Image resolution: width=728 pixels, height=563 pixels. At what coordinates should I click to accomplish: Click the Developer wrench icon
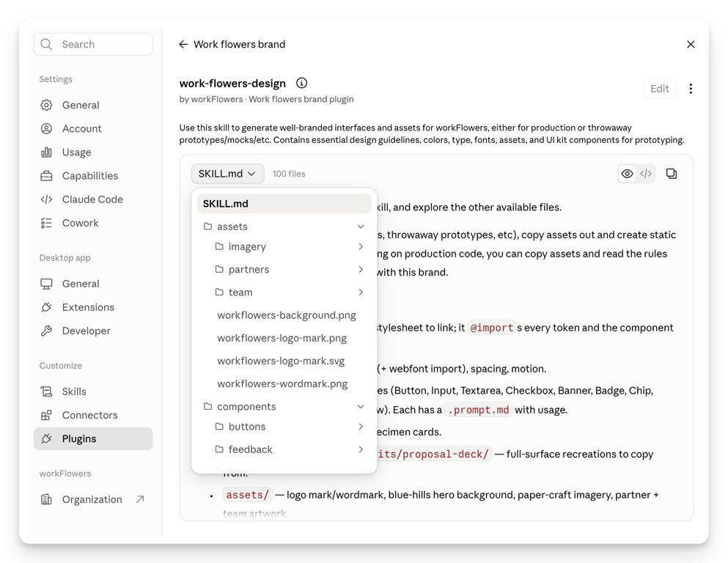[x=46, y=331]
